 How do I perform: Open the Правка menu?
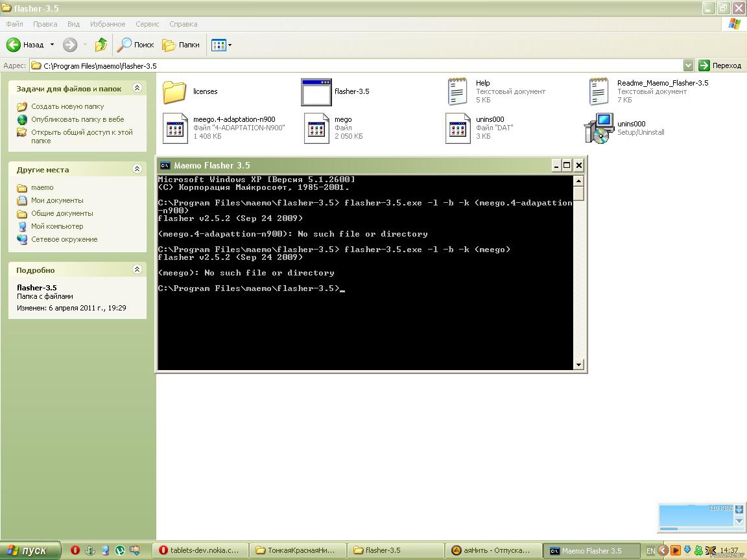(x=45, y=24)
